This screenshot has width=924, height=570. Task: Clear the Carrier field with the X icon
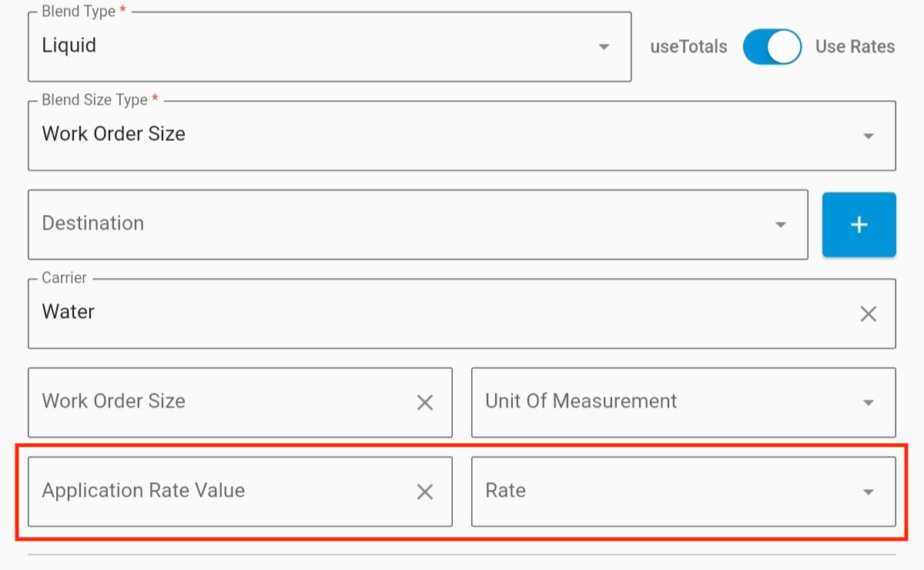pos(868,313)
